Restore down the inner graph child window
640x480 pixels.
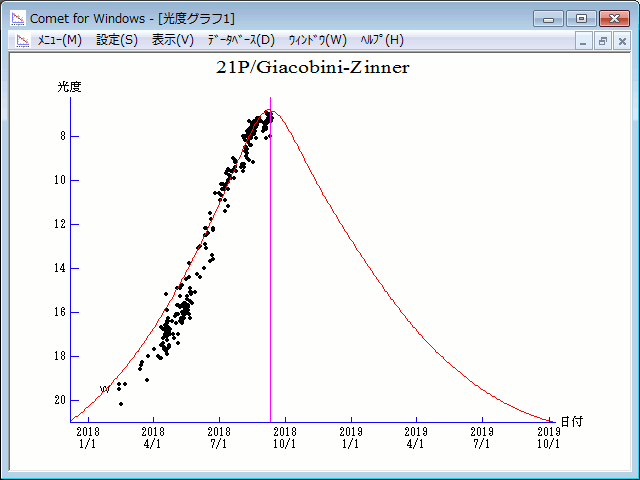[x=603, y=41]
